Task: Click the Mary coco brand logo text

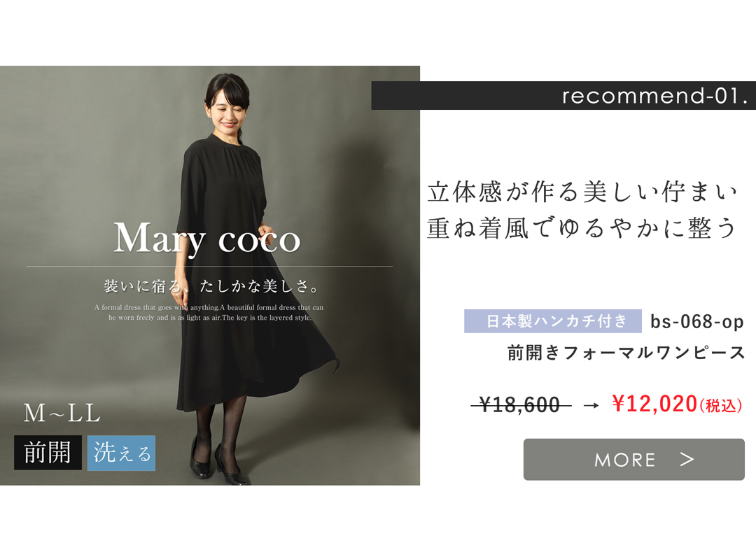Action: coord(206,238)
